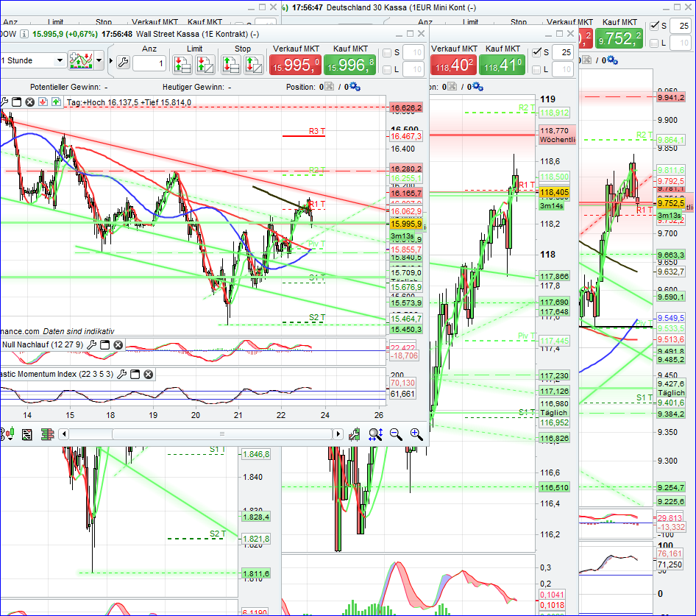The height and width of the screenshot is (616, 696).
Task: Click the 118,405 yellow price label
Action: (x=554, y=192)
